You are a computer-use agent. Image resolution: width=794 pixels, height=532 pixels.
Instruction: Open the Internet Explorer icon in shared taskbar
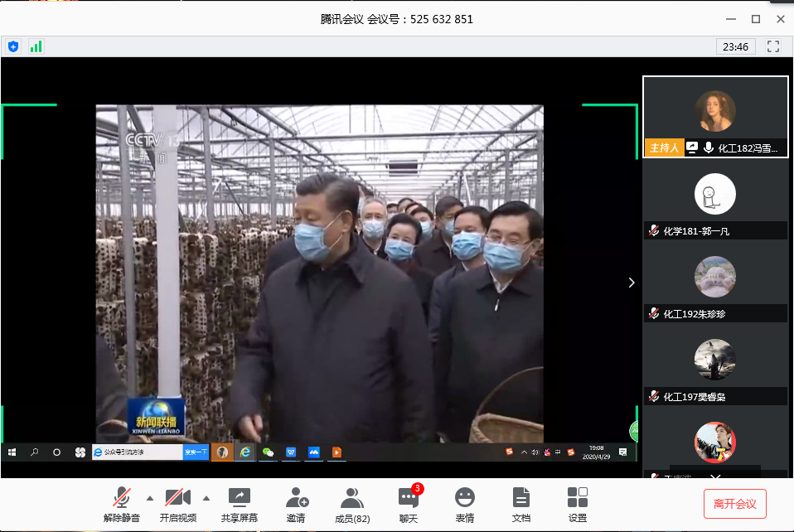245,452
